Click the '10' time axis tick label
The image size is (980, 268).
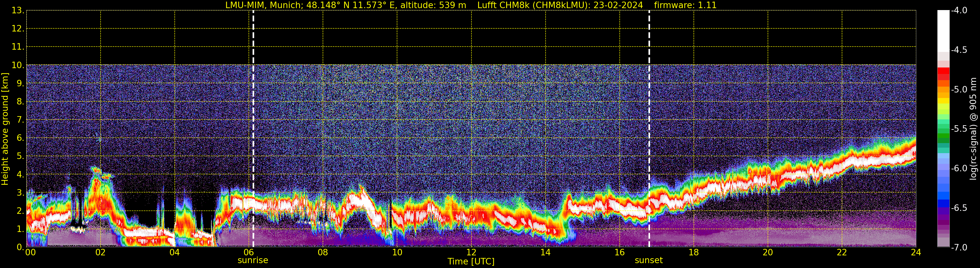pos(397,252)
